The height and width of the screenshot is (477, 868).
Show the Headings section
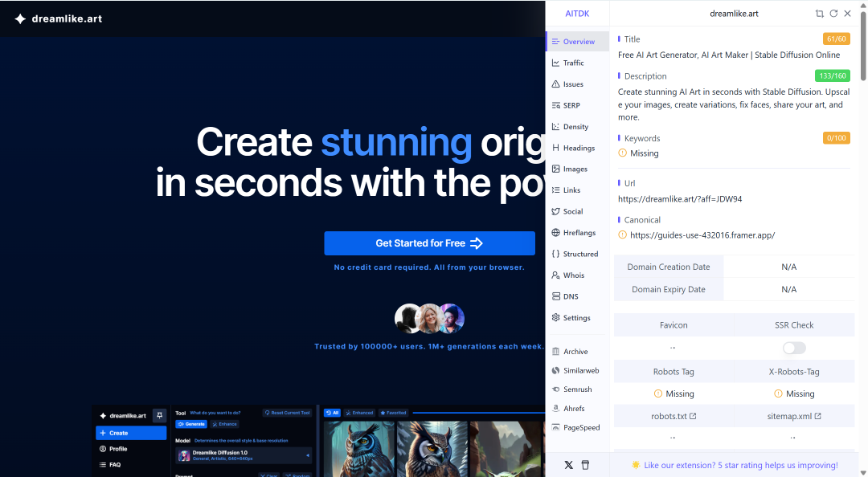(577, 148)
